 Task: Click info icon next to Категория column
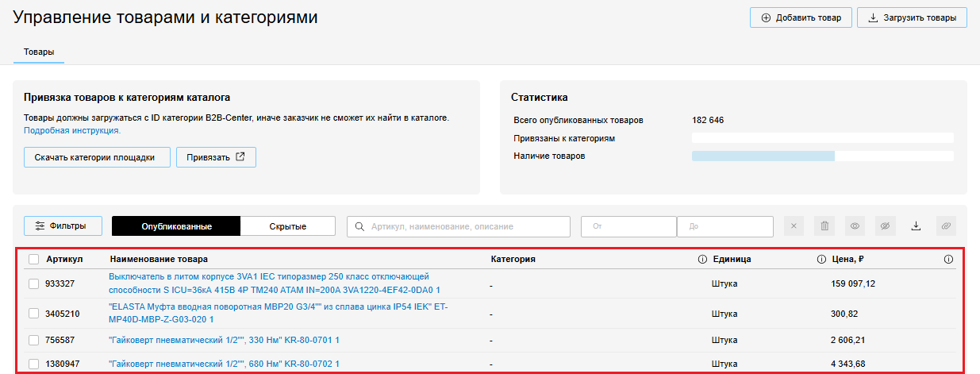coord(701,259)
